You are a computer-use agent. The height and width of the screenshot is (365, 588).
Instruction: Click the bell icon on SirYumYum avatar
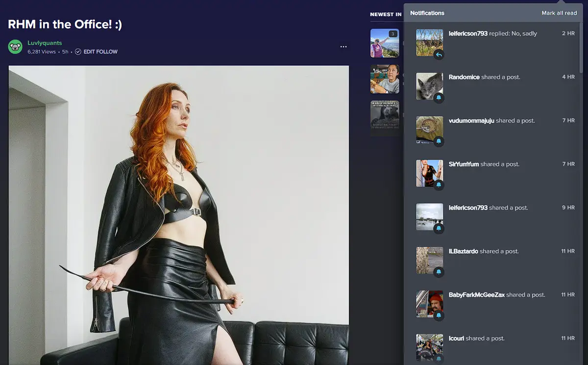439,185
